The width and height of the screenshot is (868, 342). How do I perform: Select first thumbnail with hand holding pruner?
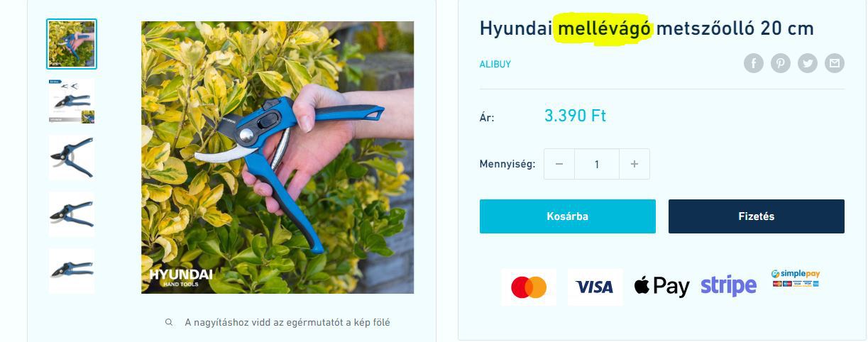click(x=72, y=44)
